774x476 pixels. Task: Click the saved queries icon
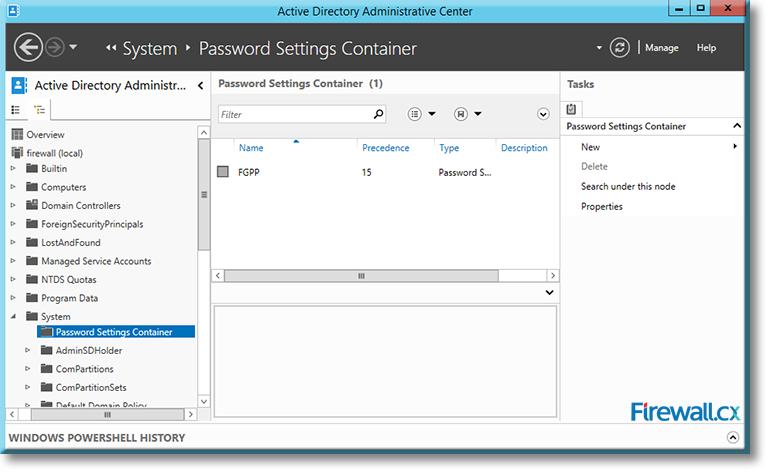click(461, 114)
